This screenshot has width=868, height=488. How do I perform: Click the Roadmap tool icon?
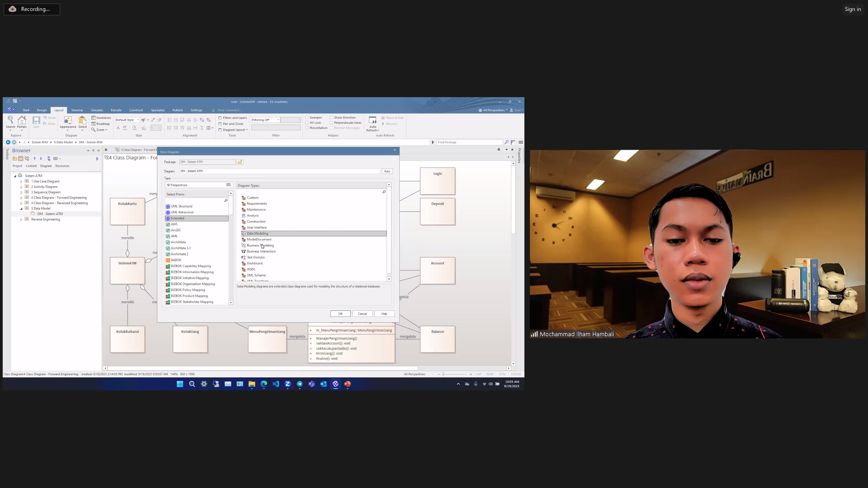[x=94, y=124]
